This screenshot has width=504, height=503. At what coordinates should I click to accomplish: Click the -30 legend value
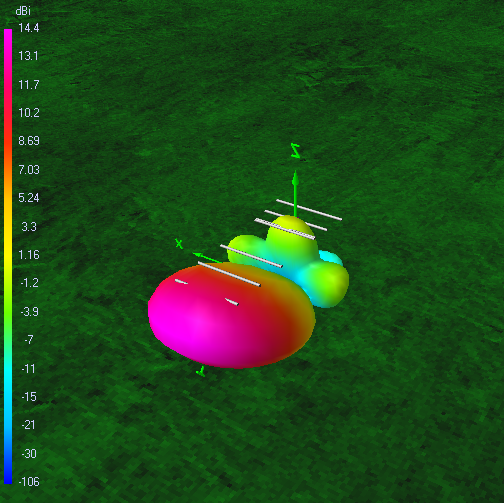[29, 454]
